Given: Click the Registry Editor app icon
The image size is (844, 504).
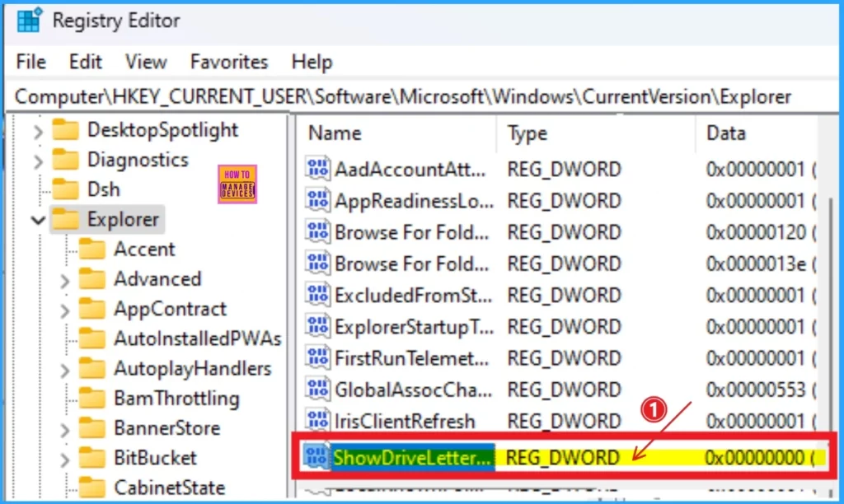Looking at the screenshot, I should pyautogui.click(x=29, y=21).
